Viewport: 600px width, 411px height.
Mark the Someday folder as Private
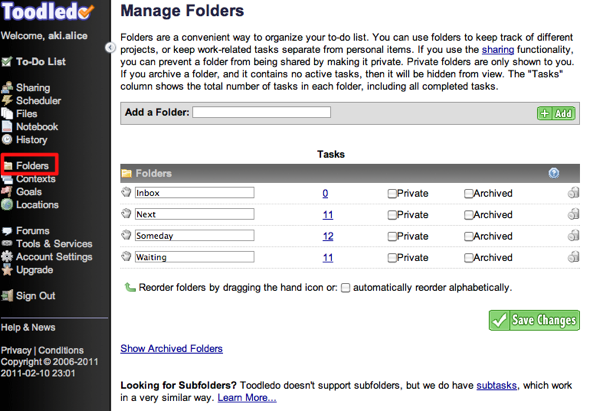[x=392, y=236]
